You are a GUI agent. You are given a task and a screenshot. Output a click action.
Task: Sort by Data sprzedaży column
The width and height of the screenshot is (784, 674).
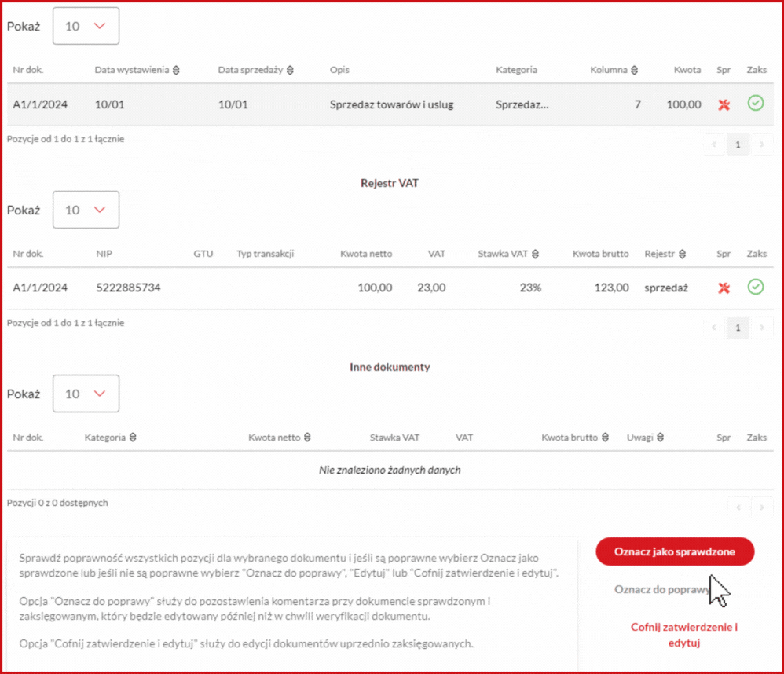pos(255,70)
